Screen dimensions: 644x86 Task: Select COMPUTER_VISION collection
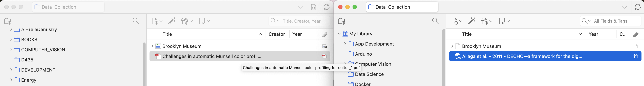coord(40,50)
